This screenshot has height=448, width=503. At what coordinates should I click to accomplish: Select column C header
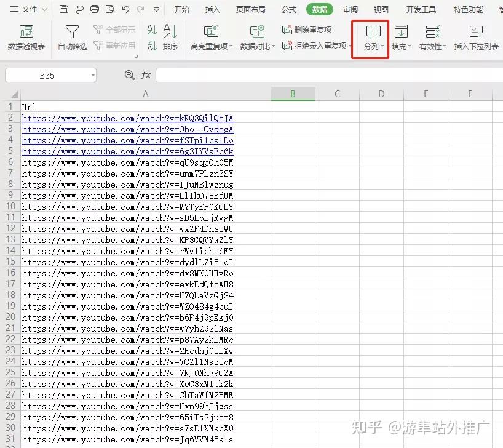(337, 94)
